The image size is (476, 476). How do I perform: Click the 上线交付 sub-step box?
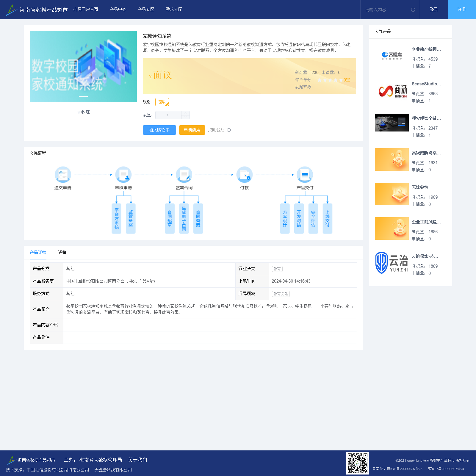pyautogui.click(x=328, y=218)
